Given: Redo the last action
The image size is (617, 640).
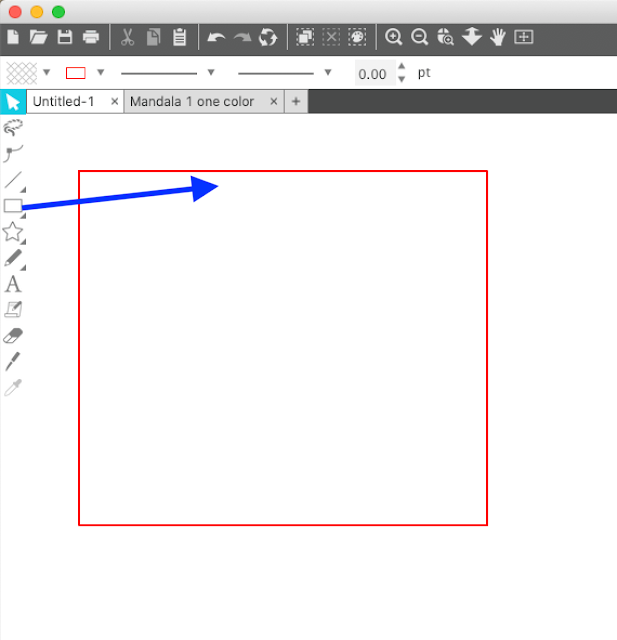Looking at the screenshot, I should click(x=242, y=38).
